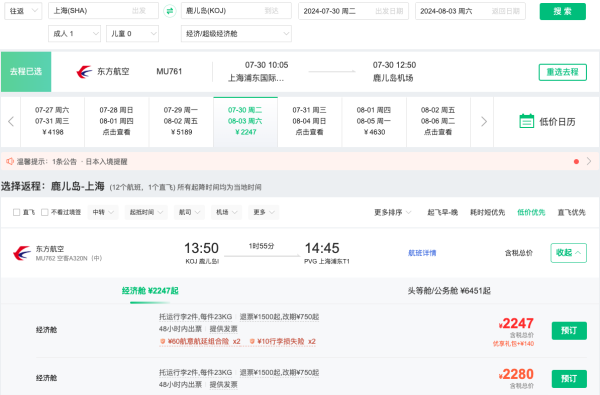Click 托运行李2件 baggage info on ¥2247 fare
600x395 pixels.
[196, 317]
